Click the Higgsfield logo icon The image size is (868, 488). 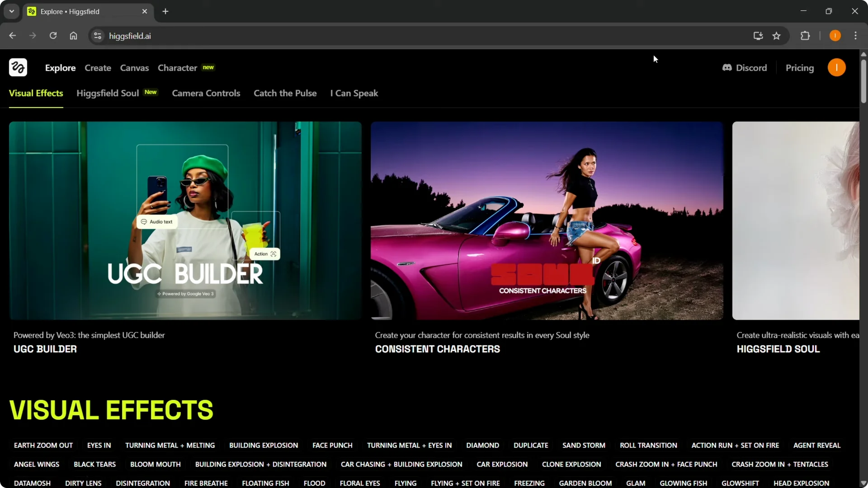click(18, 67)
